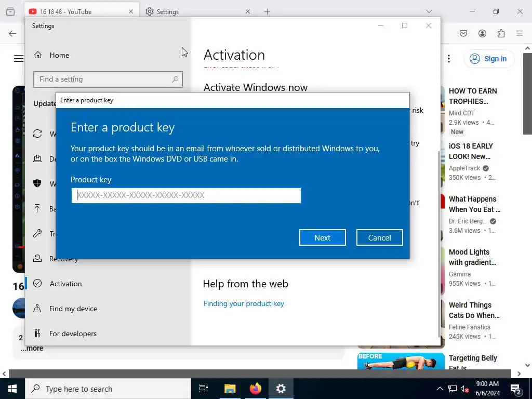Open the Windows Start menu
Image resolution: width=532 pixels, height=399 pixels.
click(12, 389)
